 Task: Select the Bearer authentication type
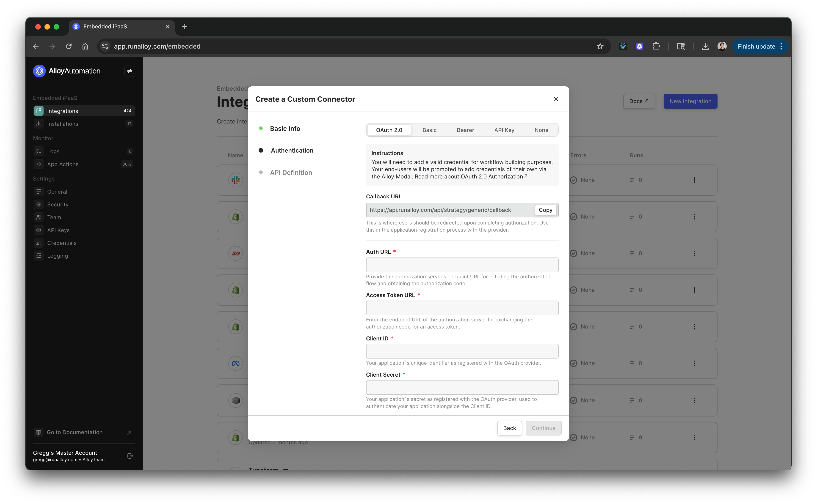click(x=465, y=130)
